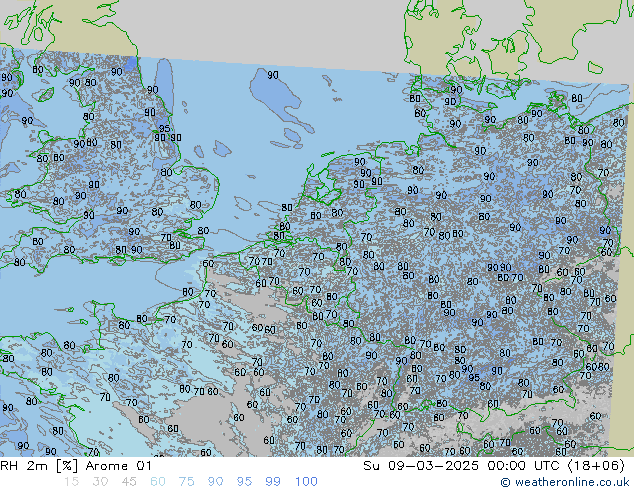Select the 75 legend entry

click(x=186, y=482)
